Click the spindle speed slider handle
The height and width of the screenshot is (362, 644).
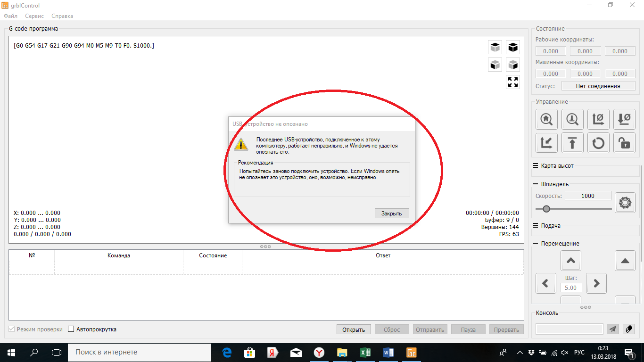tap(546, 209)
